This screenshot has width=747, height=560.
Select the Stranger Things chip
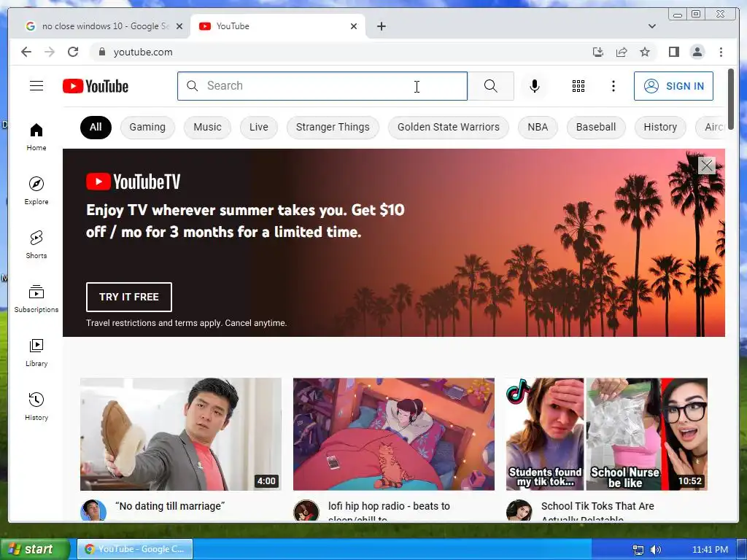333,127
